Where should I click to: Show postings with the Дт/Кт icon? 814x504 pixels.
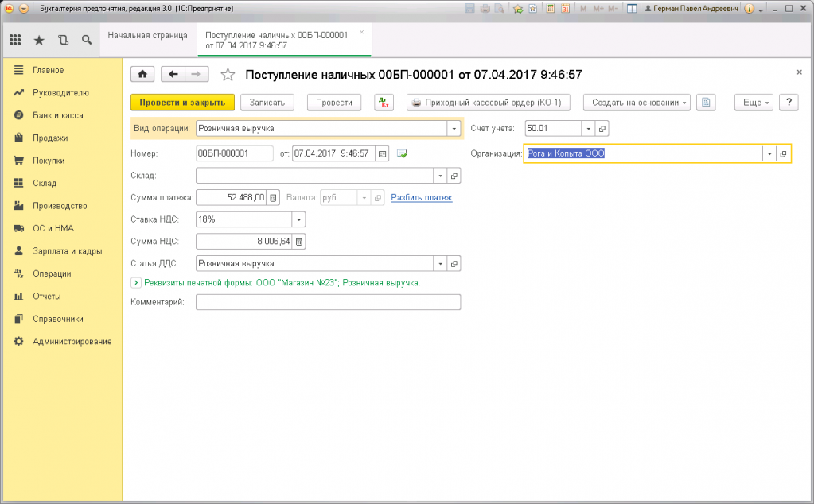[x=384, y=103]
